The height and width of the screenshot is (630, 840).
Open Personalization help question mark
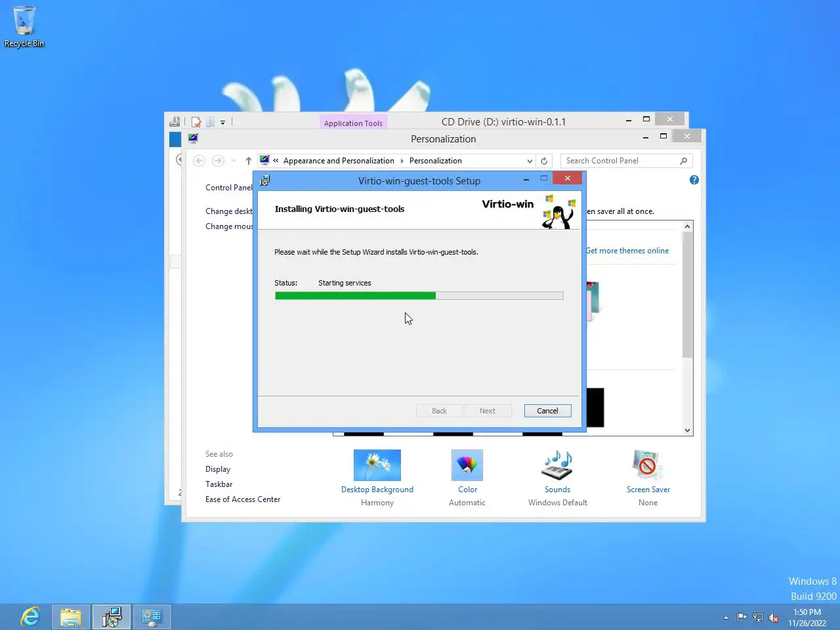694,180
